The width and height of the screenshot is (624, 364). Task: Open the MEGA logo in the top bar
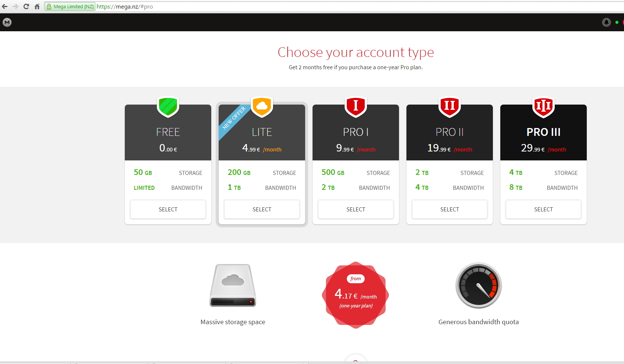pyautogui.click(x=7, y=22)
